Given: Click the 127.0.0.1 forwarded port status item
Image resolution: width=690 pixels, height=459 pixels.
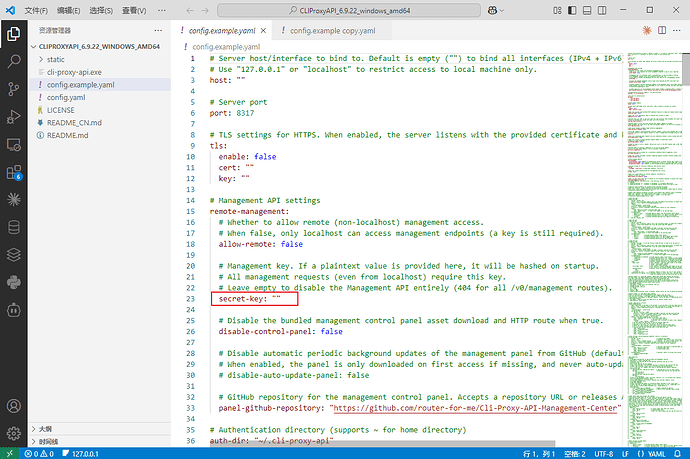Looking at the screenshot, I should coord(81,454).
